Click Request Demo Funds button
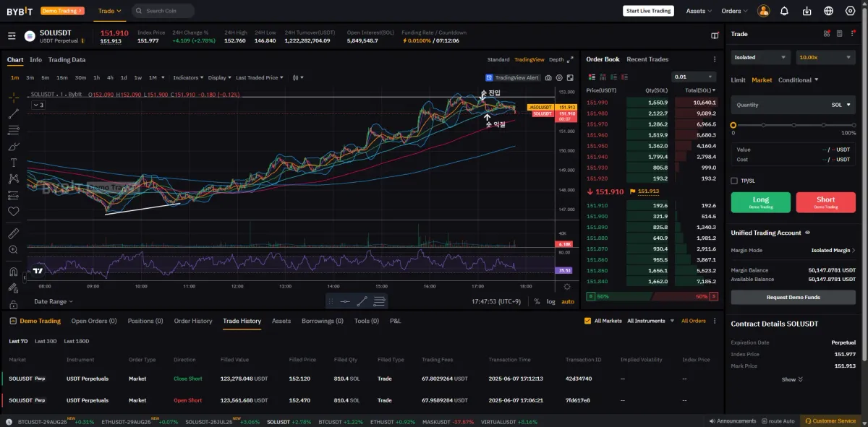The width and height of the screenshot is (868, 427). (793, 297)
